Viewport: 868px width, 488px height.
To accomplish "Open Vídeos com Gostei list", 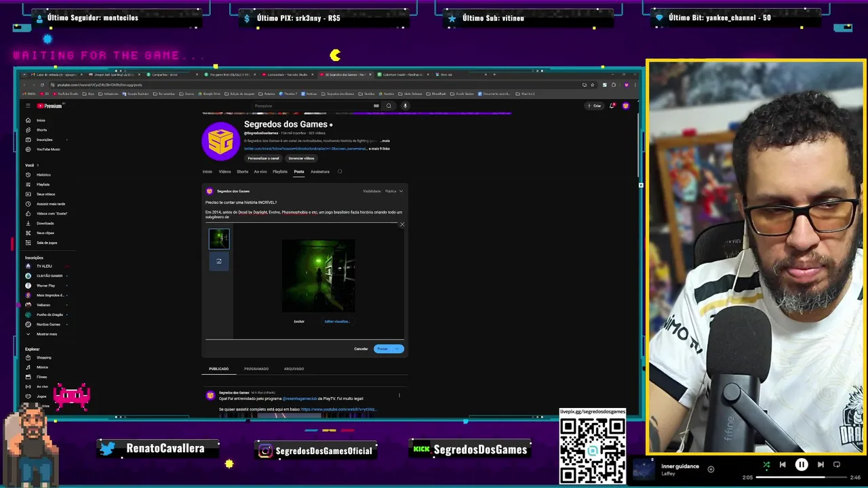I will [46, 213].
